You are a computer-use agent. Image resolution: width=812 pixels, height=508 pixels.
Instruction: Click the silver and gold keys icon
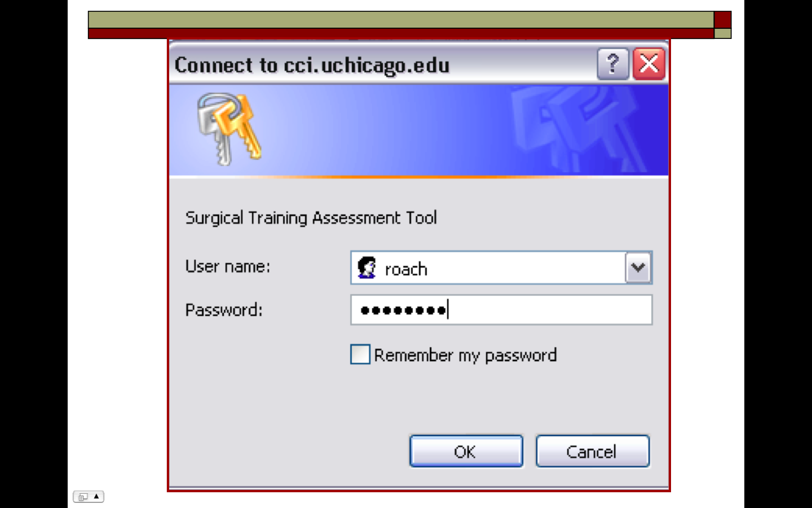point(228,129)
